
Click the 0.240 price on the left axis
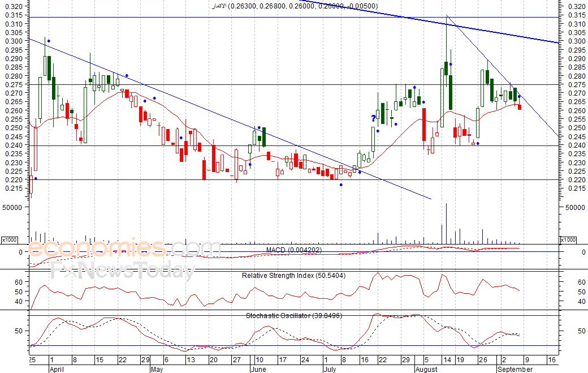pos(14,145)
